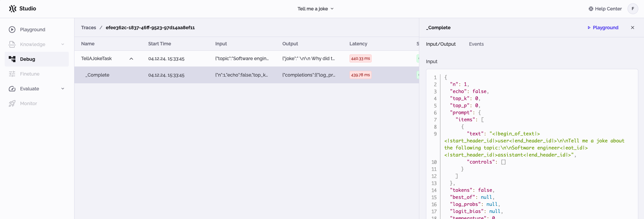Switch to the Events tab
The image size is (644, 219).
tap(476, 44)
